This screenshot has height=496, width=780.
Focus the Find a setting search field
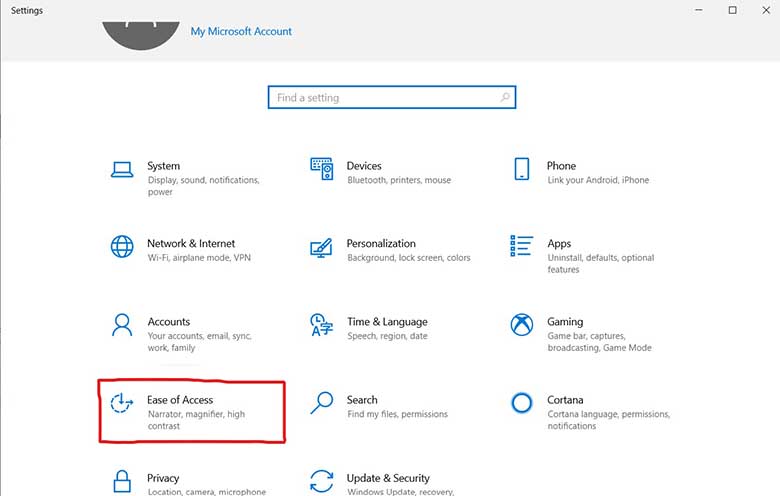[x=392, y=97]
